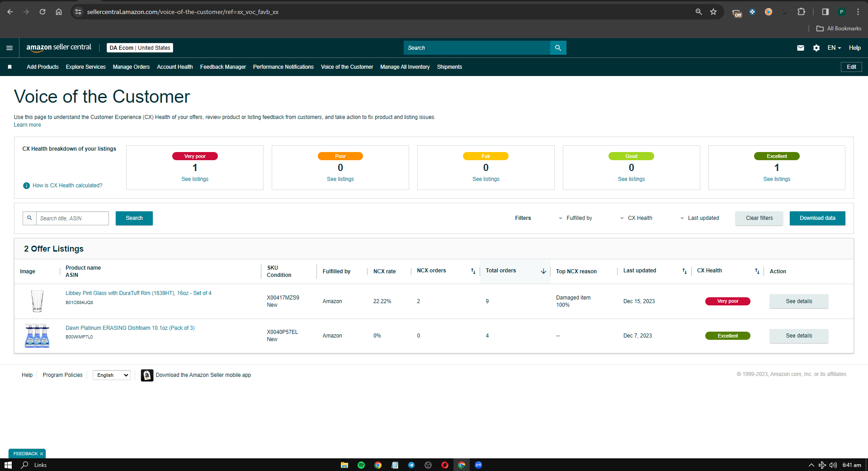Open the settings gear icon
This screenshot has height=471, width=868.
click(x=816, y=48)
